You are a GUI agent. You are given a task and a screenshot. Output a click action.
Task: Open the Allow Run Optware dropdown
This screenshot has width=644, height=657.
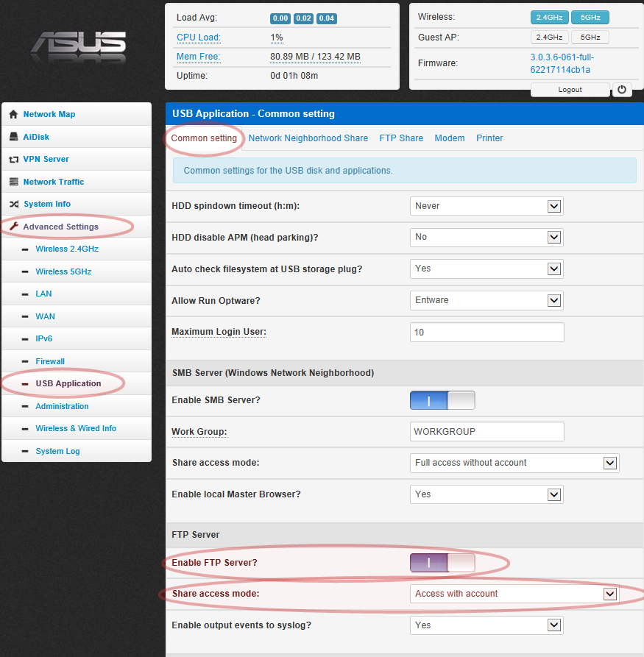486,300
